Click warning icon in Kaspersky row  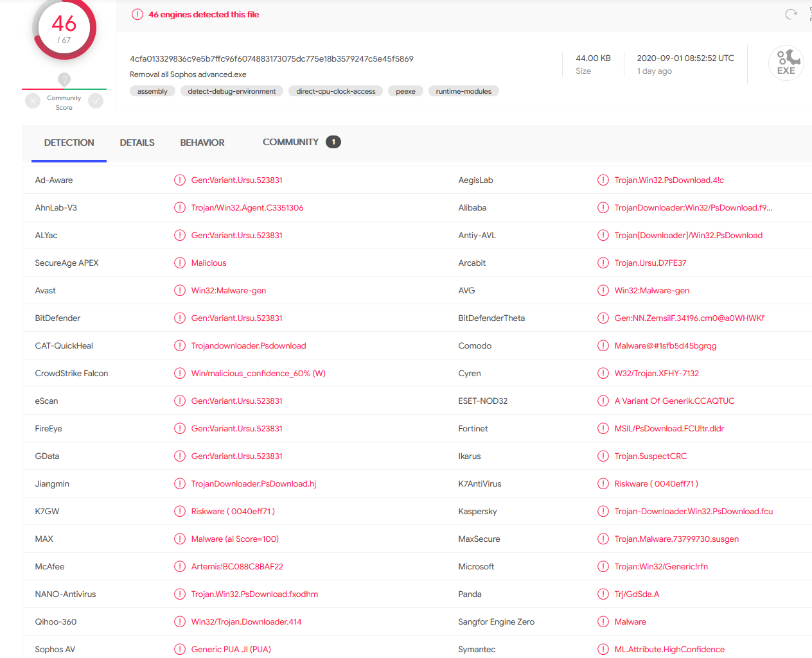click(x=603, y=511)
